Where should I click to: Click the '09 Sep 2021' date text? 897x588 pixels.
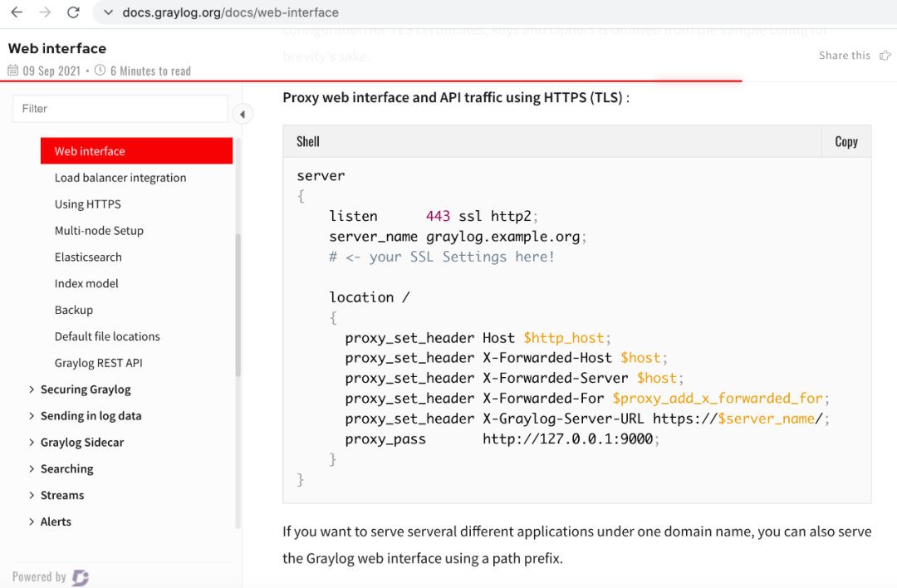click(x=51, y=71)
